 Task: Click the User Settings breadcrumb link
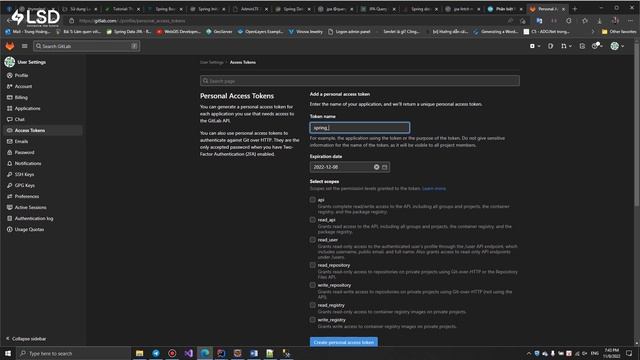click(211, 62)
